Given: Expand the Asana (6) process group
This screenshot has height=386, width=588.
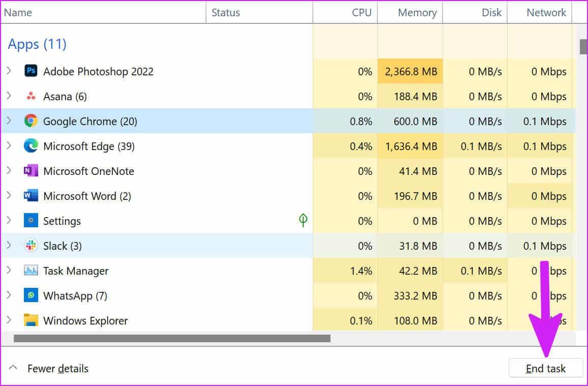Looking at the screenshot, I should click(x=9, y=96).
